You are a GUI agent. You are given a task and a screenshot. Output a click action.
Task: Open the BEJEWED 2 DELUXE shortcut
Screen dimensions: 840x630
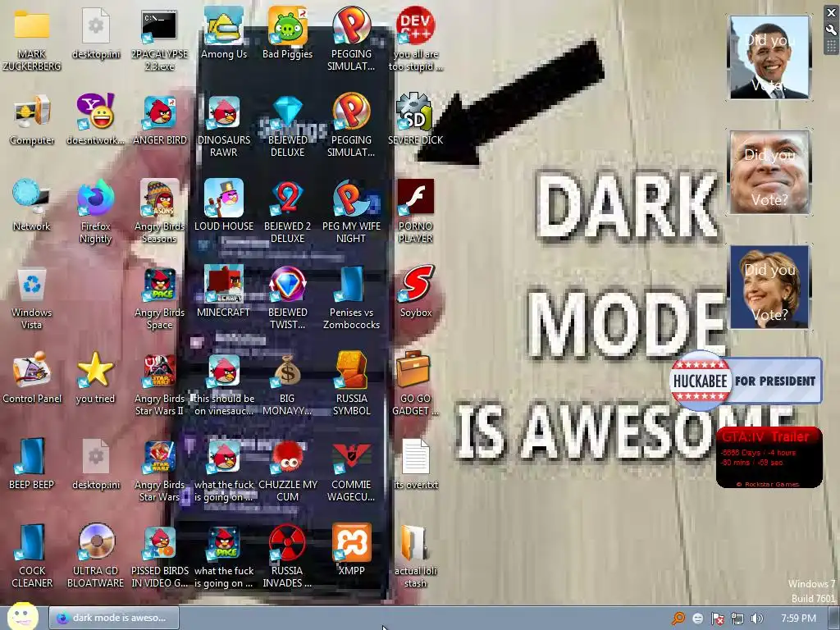point(288,212)
